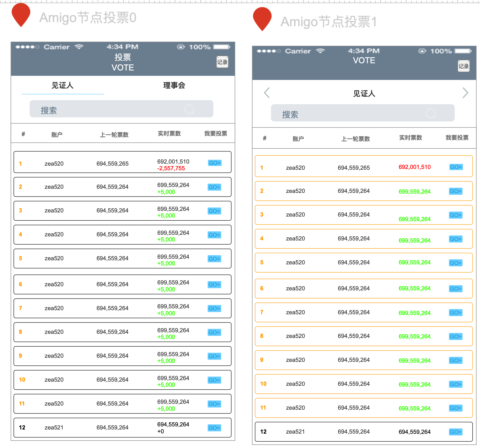The image size is (480, 448).
Task: Click GO> for rank 7 in left list
Action: point(214,308)
